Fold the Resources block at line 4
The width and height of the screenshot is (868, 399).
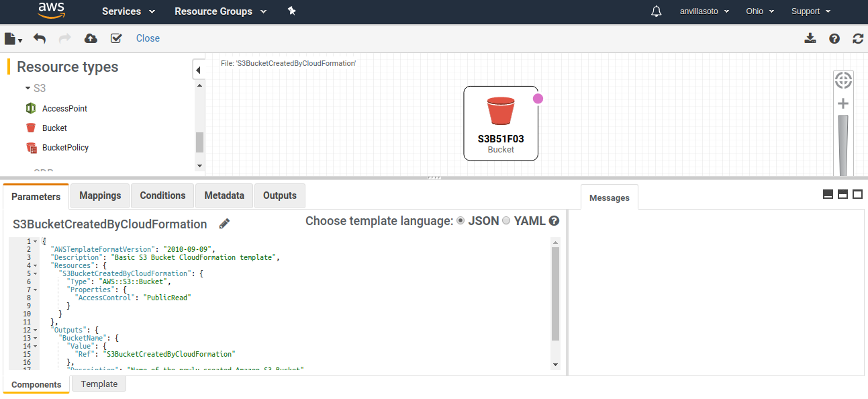coord(35,265)
